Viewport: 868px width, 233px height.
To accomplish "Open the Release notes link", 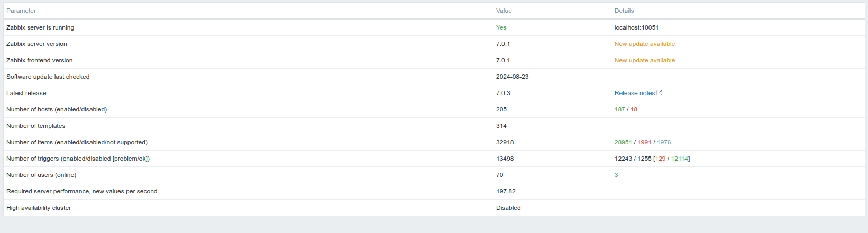I will 635,93.
